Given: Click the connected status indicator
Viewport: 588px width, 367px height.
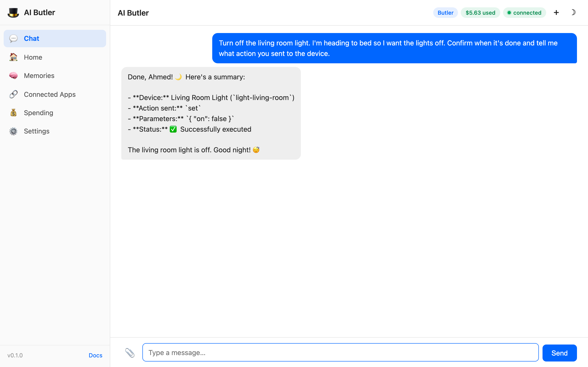Looking at the screenshot, I should [524, 13].
